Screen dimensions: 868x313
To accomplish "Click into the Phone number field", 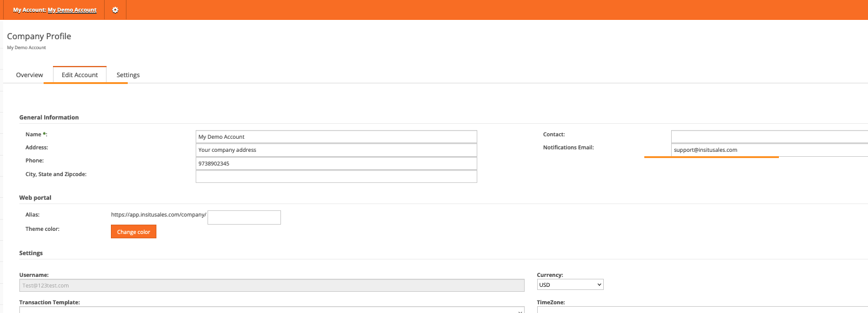I will [336, 164].
